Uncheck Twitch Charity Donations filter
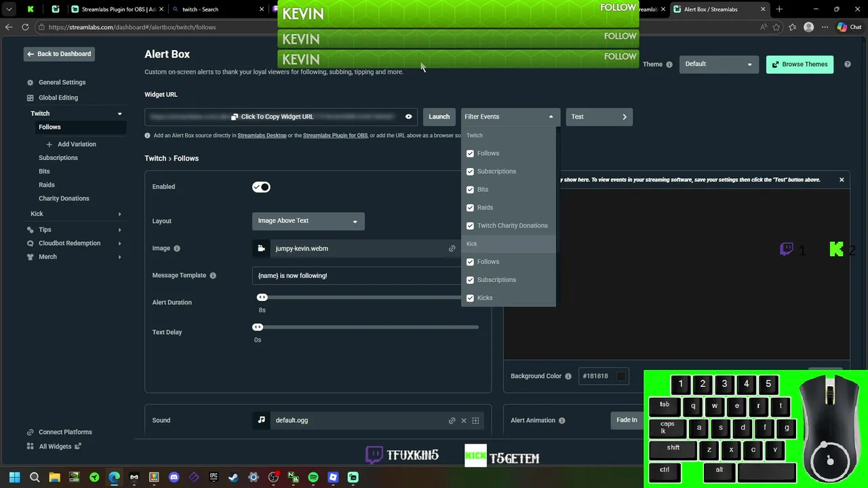Viewport: 868px width, 488px height. (470, 226)
